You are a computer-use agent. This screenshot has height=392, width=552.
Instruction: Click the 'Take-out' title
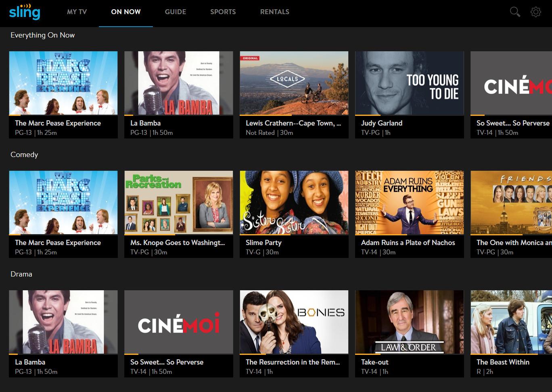pyautogui.click(x=375, y=362)
